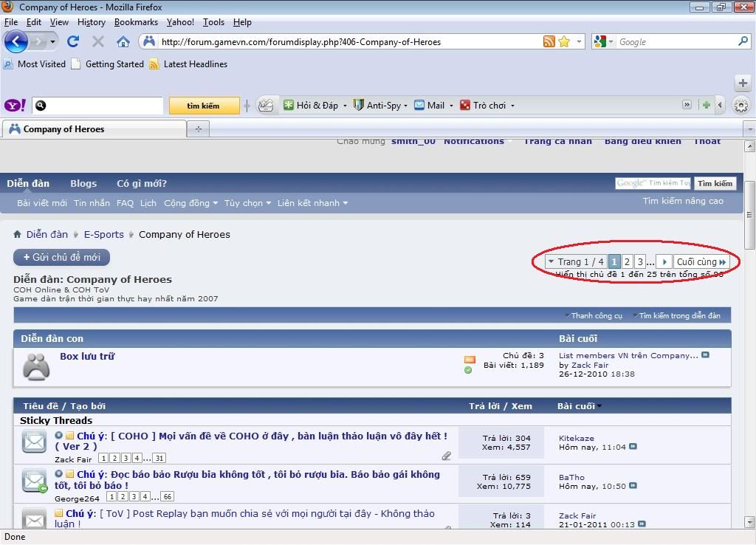Click the RSS feed icon in address bar
Image resolution: width=756 pixels, height=545 pixels.
[x=549, y=42]
